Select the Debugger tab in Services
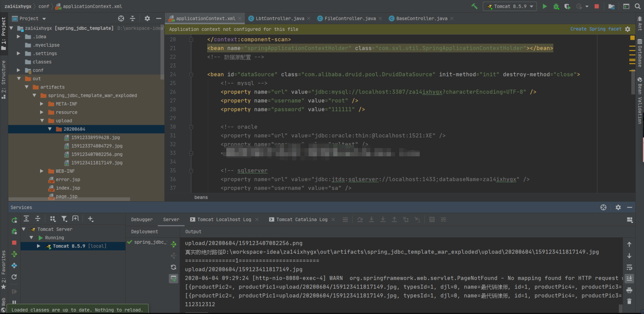Image resolution: width=644 pixels, height=314 pixels. pyautogui.click(x=142, y=219)
